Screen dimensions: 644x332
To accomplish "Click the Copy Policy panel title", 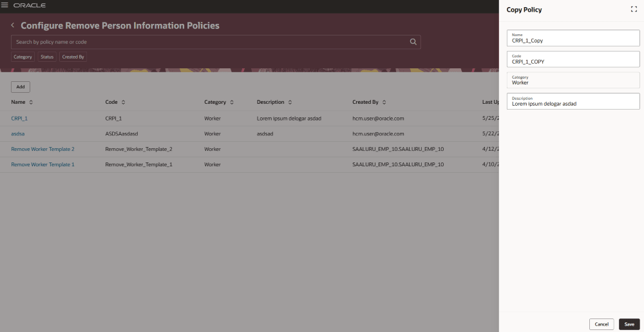I will click(x=524, y=10).
